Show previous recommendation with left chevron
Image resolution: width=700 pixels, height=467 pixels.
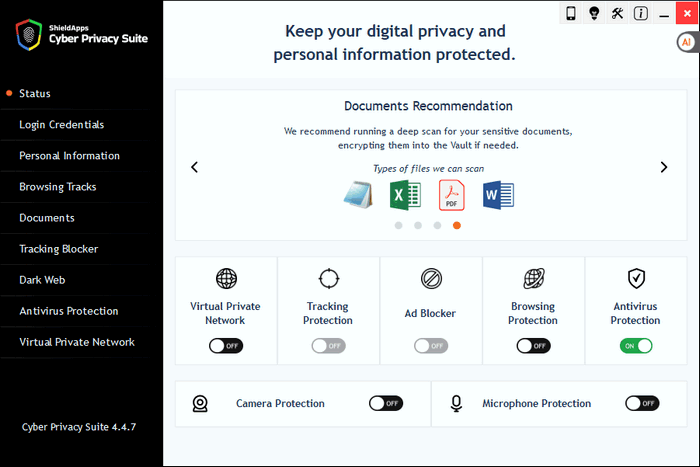pyautogui.click(x=194, y=167)
